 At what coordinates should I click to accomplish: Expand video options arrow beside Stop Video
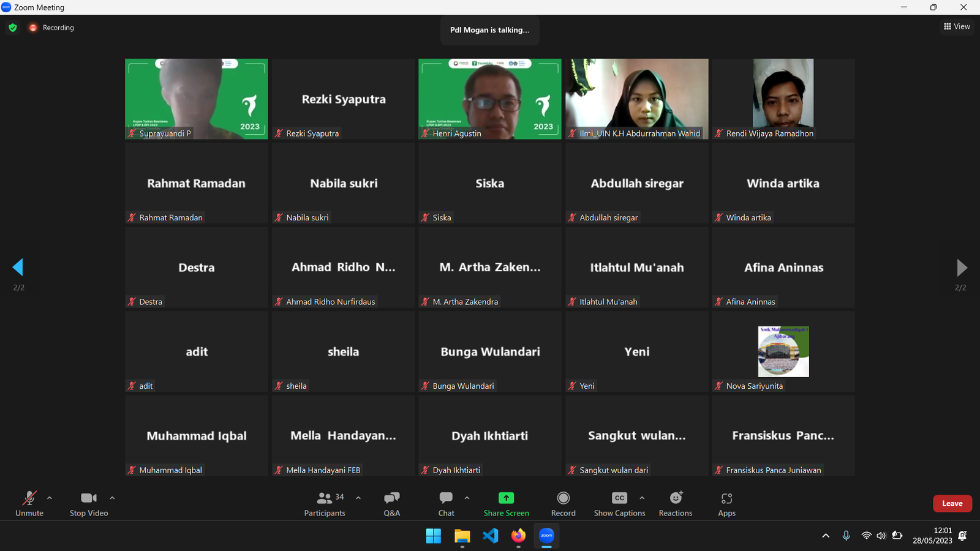(x=112, y=498)
